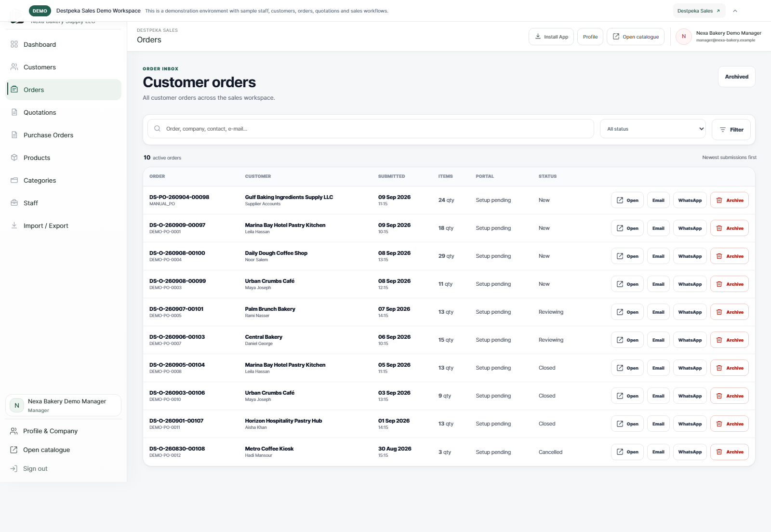The image size is (771, 532).
Task: Click the Nexa Bakery Demo Manager sidebar card
Action: pyautogui.click(x=63, y=405)
